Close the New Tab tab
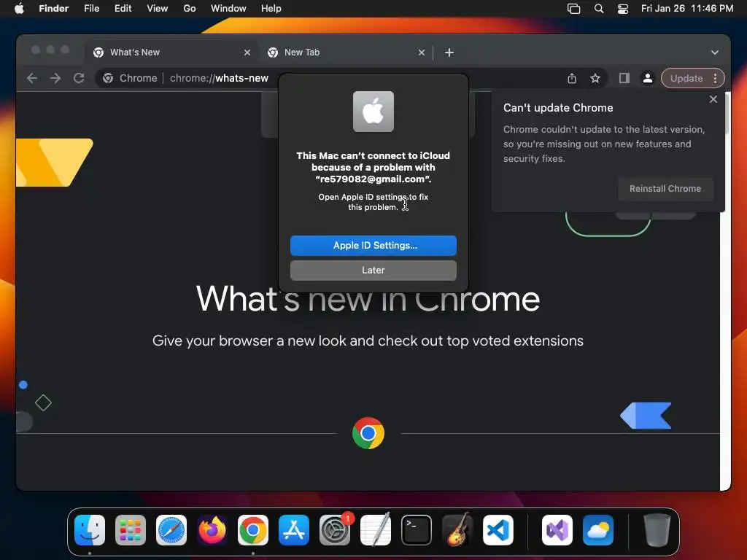Viewport: 747px width, 560px height. 421,52
